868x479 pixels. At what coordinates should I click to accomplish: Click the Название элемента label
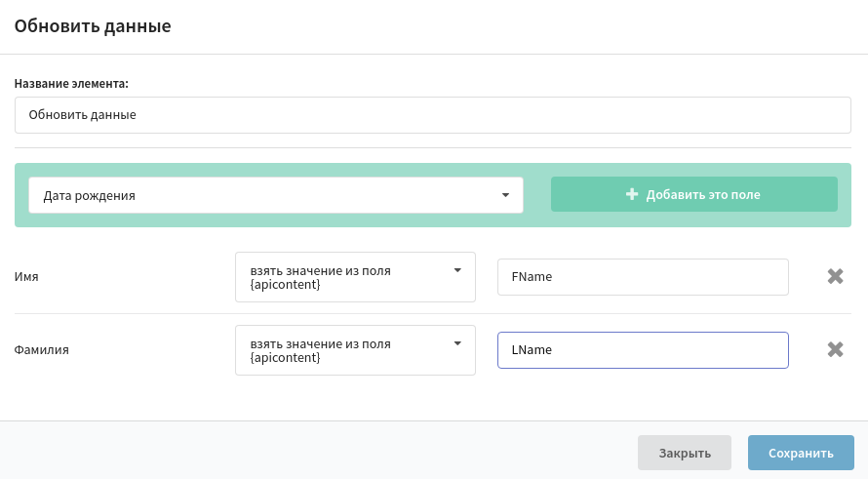pos(71,84)
